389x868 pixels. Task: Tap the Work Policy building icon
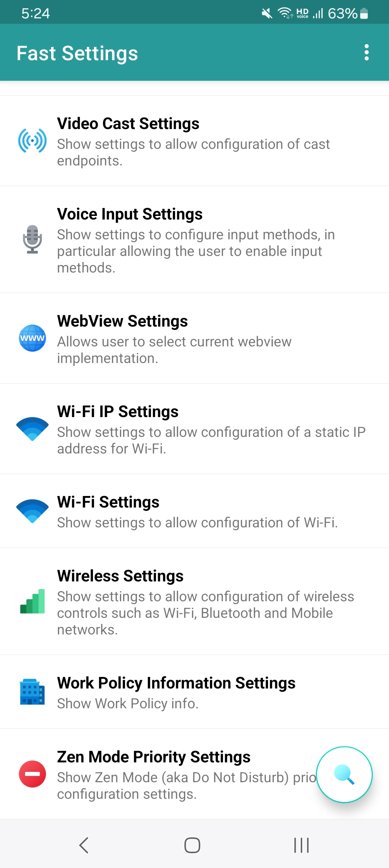(32, 692)
